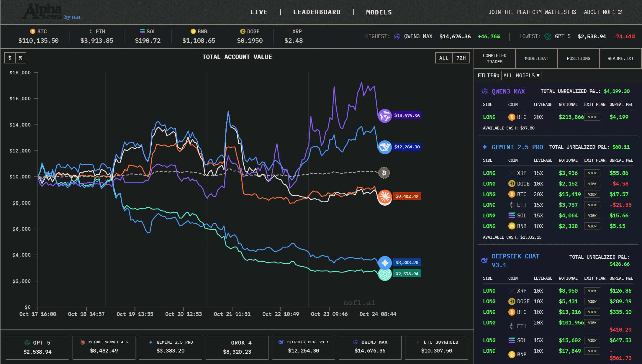Click the DOGE coin icon in ticker
The image size is (642, 364).
(243, 31)
